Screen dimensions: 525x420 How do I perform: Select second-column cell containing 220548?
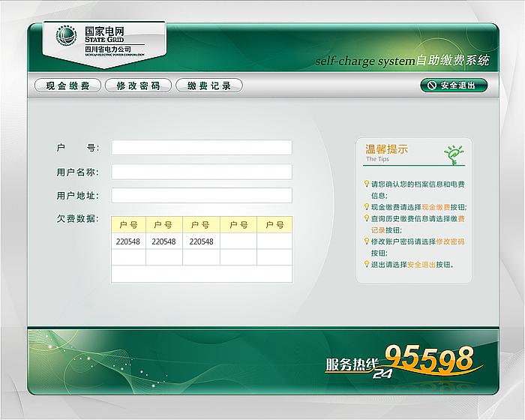tap(164, 241)
